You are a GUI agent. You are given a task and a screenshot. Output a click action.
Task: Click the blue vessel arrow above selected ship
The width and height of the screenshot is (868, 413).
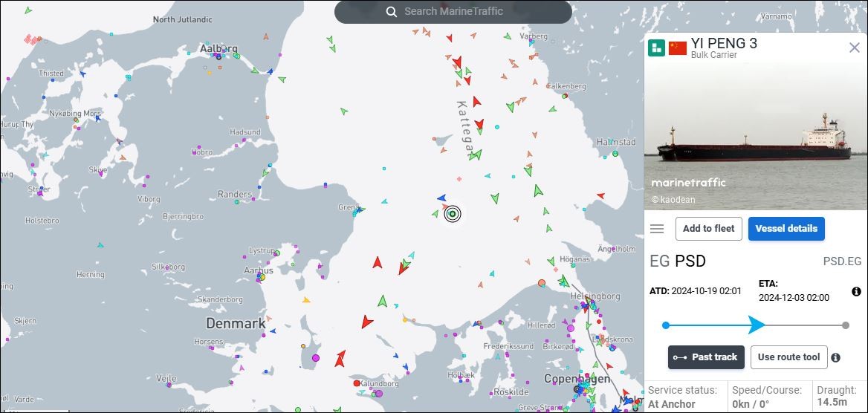click(441, 198)
